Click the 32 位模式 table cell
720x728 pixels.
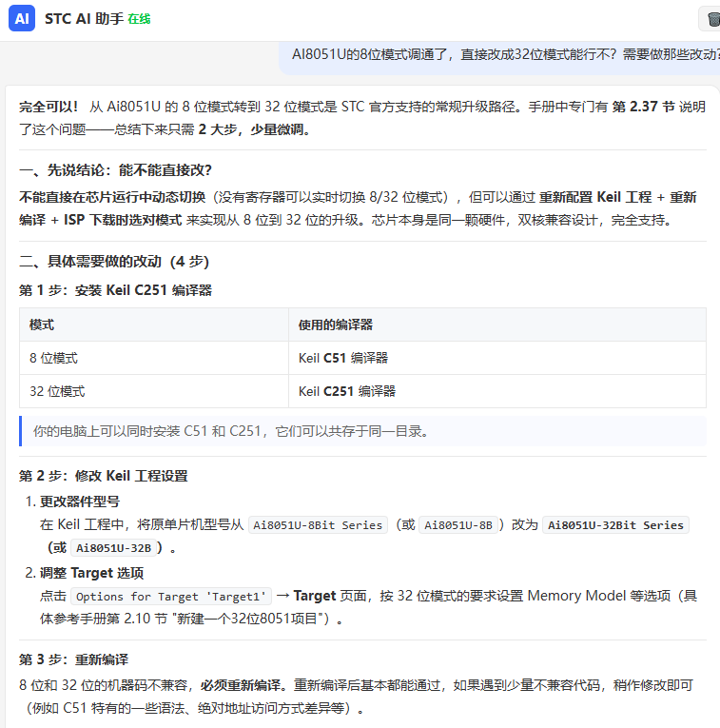click(x=154, y=391)
